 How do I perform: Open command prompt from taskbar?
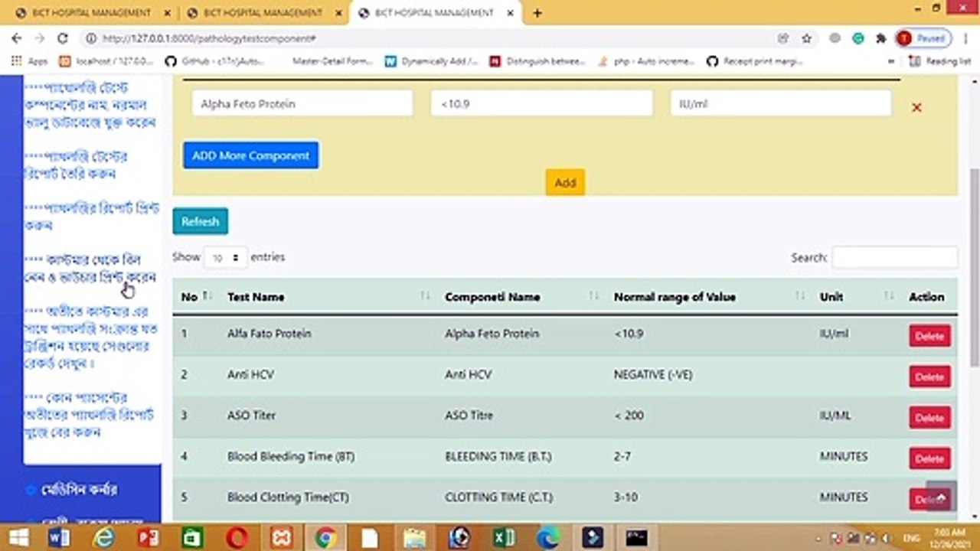coord(636,538)
